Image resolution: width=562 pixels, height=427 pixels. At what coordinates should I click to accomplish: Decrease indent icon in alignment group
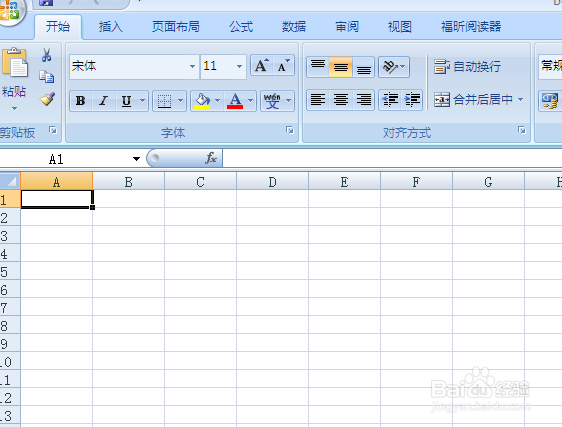click(x=390, y=99)
